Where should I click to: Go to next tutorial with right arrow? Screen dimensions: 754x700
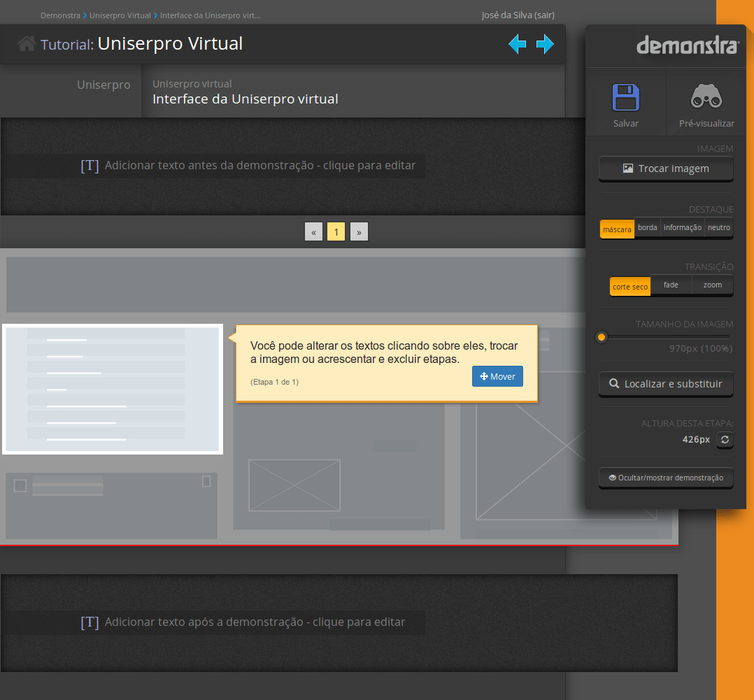click(545, 45)
